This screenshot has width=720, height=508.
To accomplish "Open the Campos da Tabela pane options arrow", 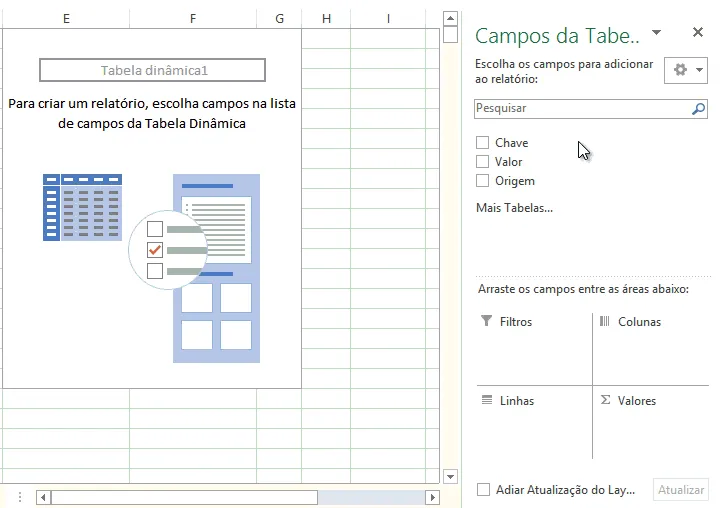I will pos(657,32).
